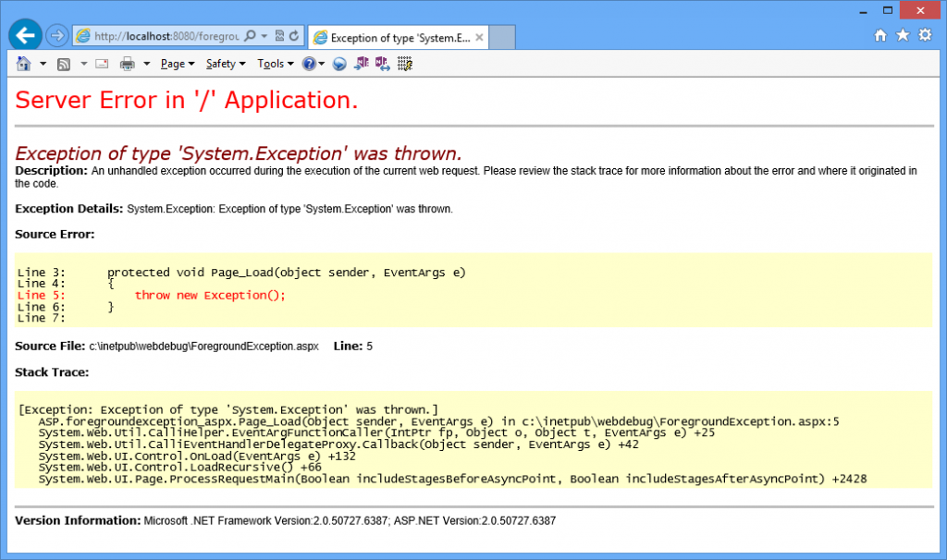Click the Home icon in the top-right corner
This screenshot has width=947, height=560.
[x=880, y=35]
